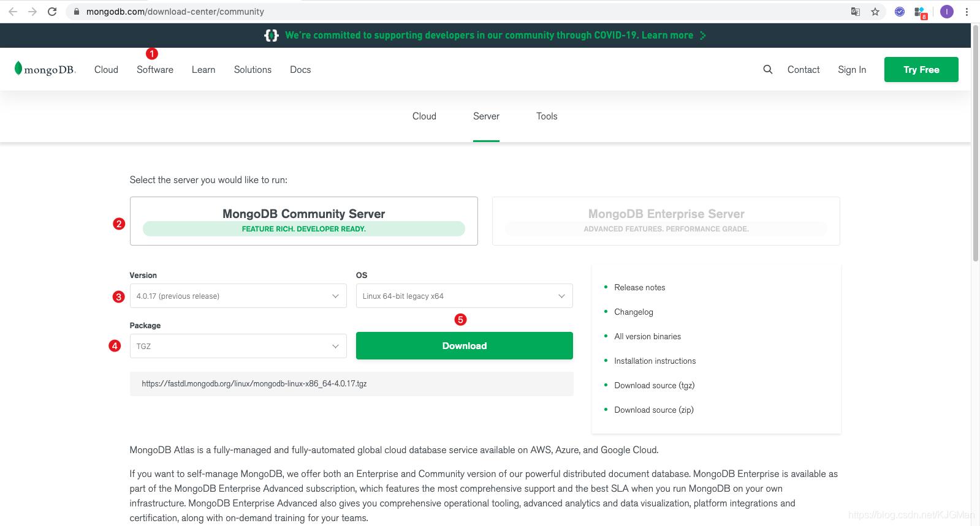Open the Learn navigation menu
The height and width of the screenshot is (526, 980).
(203, 70)
